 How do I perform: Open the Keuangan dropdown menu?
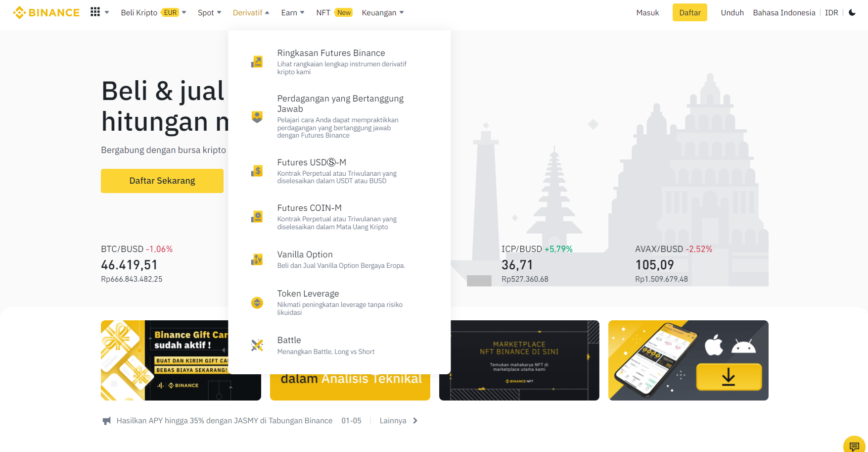(383, 12)
